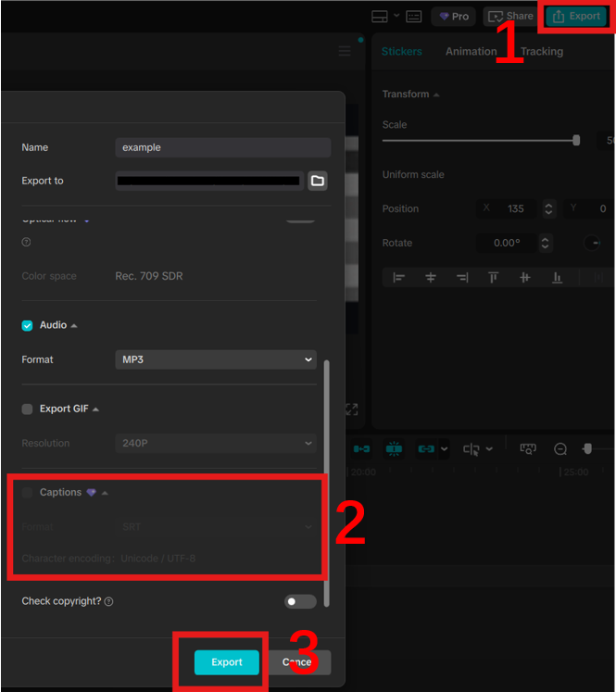
Task: Click the rotation dial knob
Action: pos(592,243)
